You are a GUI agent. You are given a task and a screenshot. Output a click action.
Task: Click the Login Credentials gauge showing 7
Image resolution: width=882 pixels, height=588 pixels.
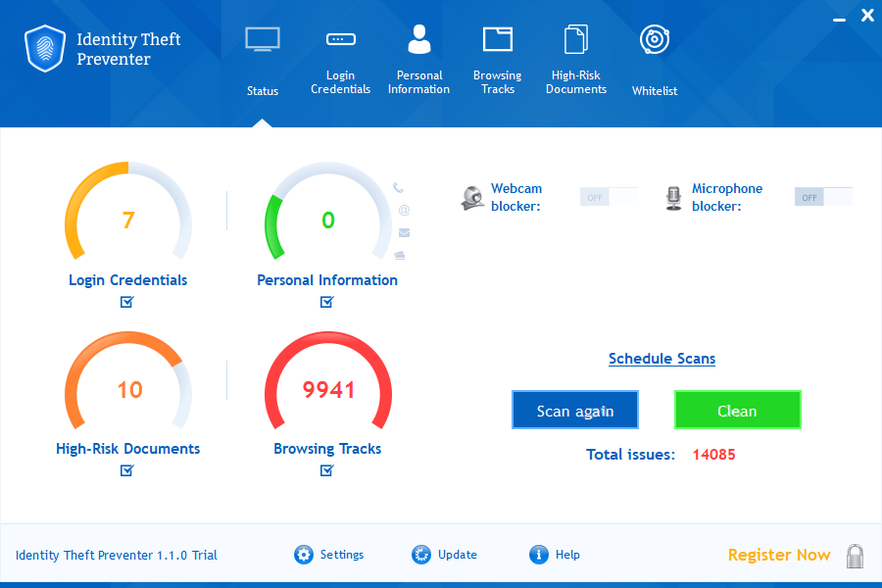[x=128, y=213]
